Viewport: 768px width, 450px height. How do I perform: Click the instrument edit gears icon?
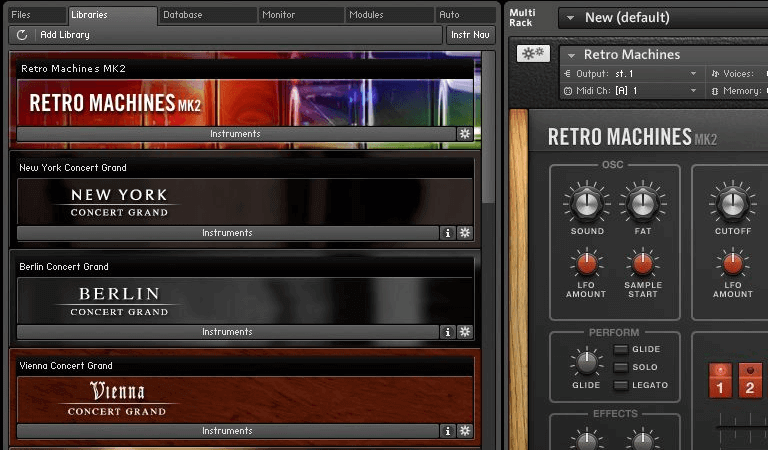(533, 53)
